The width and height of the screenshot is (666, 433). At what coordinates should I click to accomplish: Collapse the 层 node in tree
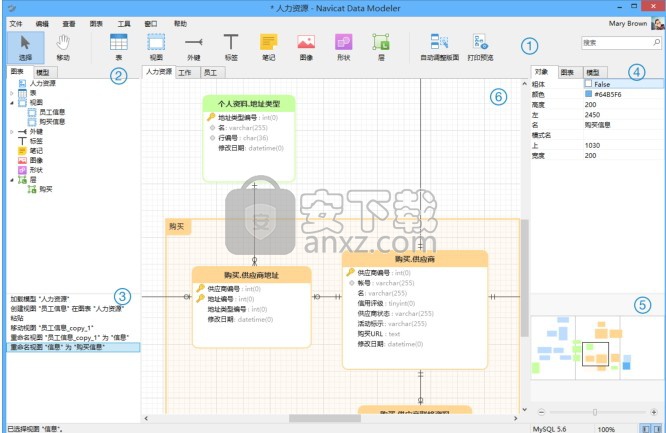tap(11, 180)
